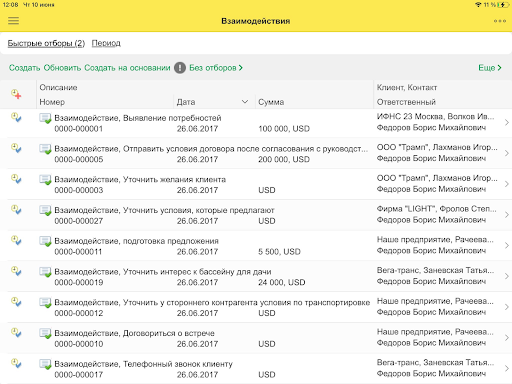The height and width of the screenshot is (384, 512).
Task: Click the clock-plus icon in table header
Action: pyautogui.click(x=16, y=94)
